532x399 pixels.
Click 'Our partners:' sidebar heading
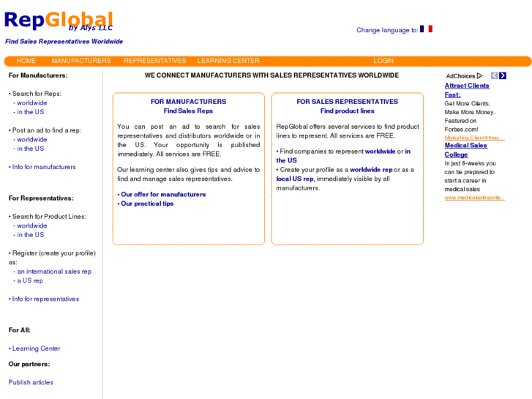point(29,364)
